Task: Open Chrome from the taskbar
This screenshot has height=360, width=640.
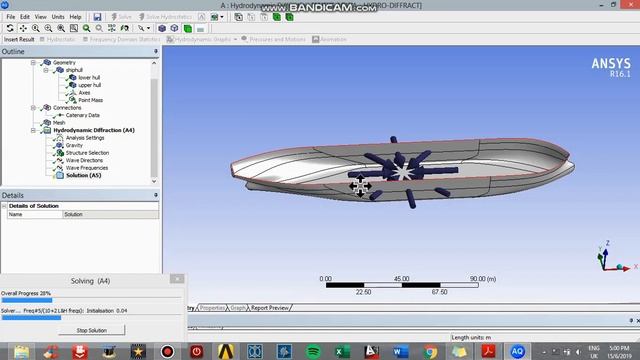Action: pyautogui.click(x=430, y=351)
